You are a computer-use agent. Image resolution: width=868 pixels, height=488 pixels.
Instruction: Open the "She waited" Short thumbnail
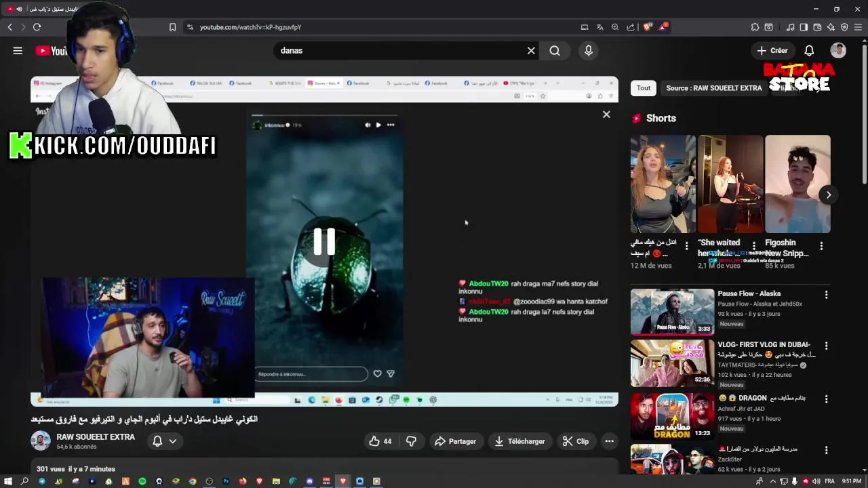[730, 184]
